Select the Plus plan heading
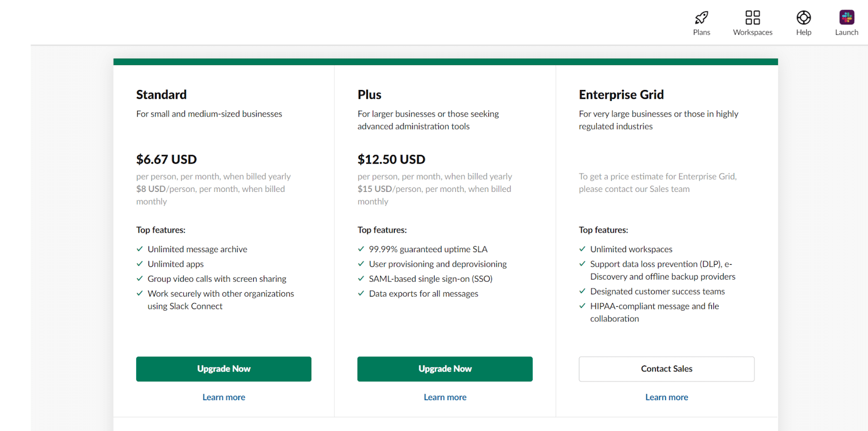868x431 pixels. pyautogui.click(x=369, y=94)
